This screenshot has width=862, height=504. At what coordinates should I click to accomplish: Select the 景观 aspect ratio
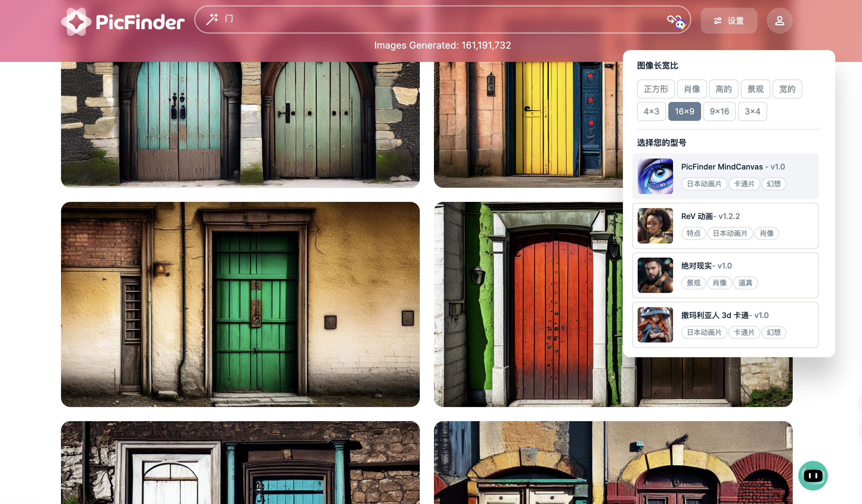(x=755, y=89)
